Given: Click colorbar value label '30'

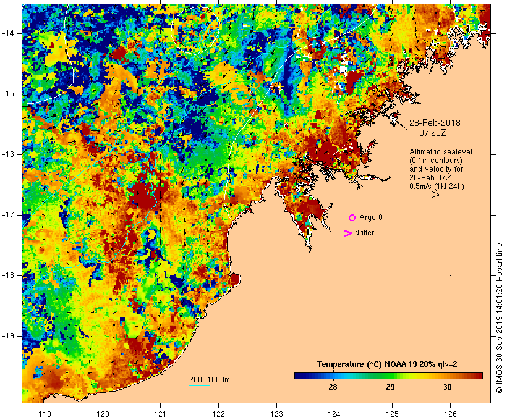Looking at the screenshot, I should (447, 387).
